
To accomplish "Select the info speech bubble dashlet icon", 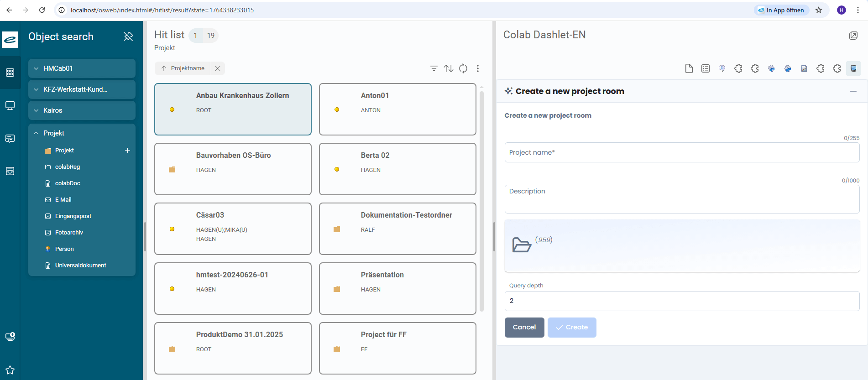I will click(722, 68).
